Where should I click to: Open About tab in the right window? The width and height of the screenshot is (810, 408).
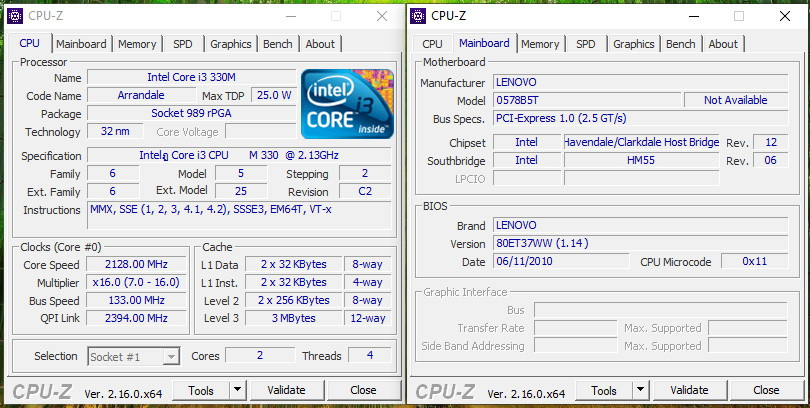tap(723, 44)
